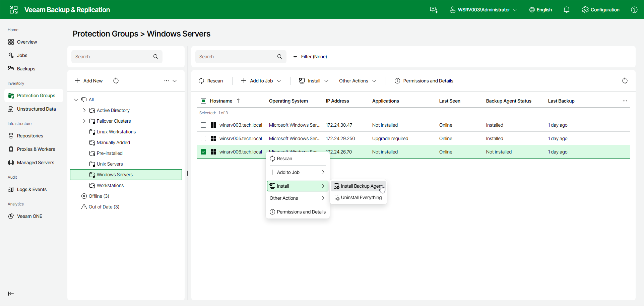Click the Veeam application grid logo icon
This screenshot has height=306, width=644.
14,10
